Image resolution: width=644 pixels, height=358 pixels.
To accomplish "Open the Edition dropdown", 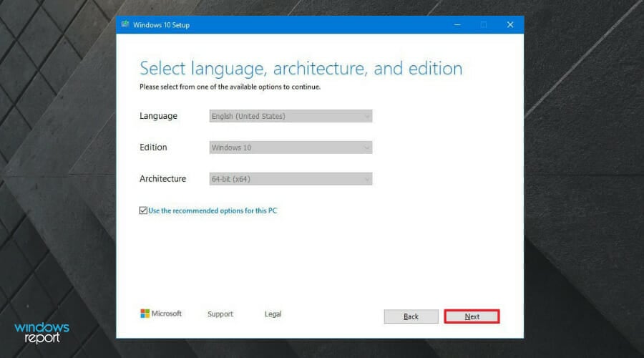I will (291, 147).
